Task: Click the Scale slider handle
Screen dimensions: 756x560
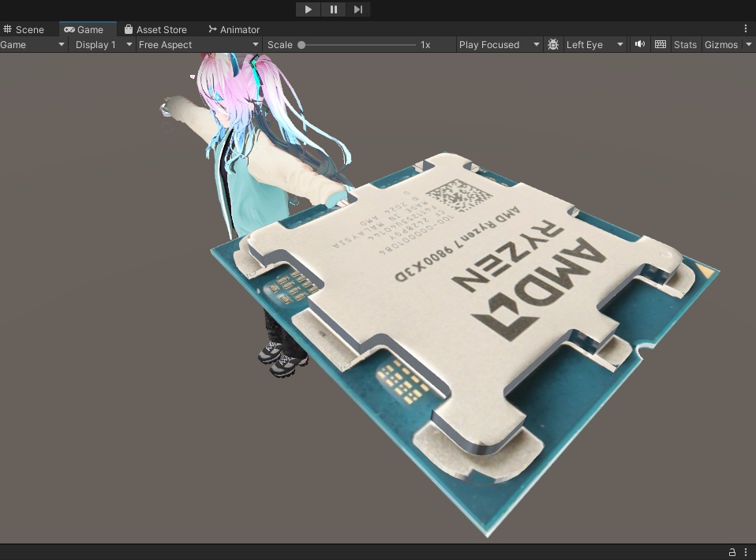Action: (x=301, y=45)
